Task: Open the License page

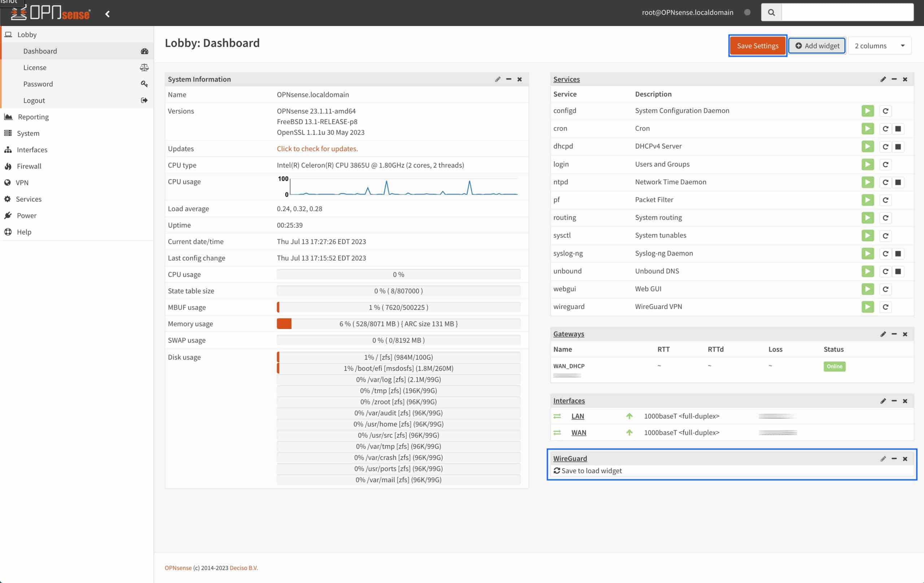Action: pos(77,68)
